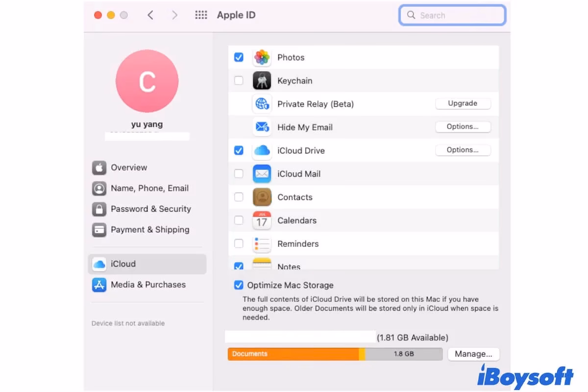Click the Notes icon
Image resolution: width=588 pixels, height=392 pixels.
[x=262, y=265]
